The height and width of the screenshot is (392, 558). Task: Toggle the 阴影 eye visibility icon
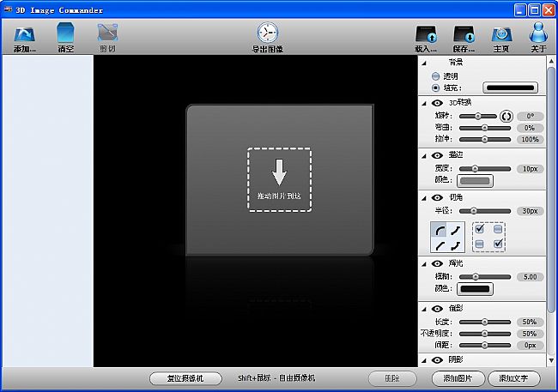tap(437, 360)
